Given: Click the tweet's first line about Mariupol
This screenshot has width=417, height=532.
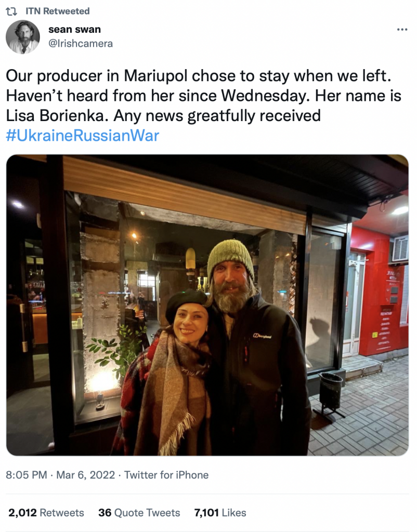Looking at the screenshot, I should click(x=199, y=76).
